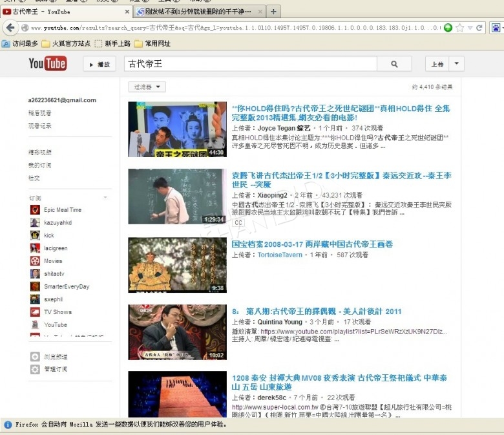Click the shitaotv channel avatar
The width and height of the screenshot is (504, 435).
tap(35, 273)
